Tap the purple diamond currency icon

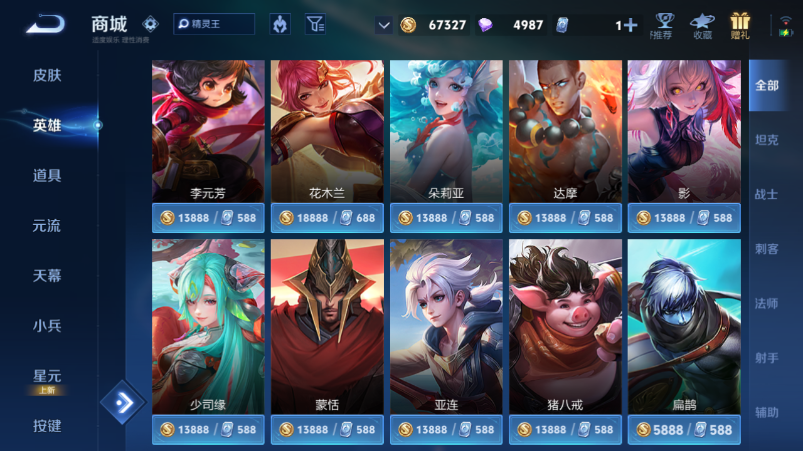(485, 25)
